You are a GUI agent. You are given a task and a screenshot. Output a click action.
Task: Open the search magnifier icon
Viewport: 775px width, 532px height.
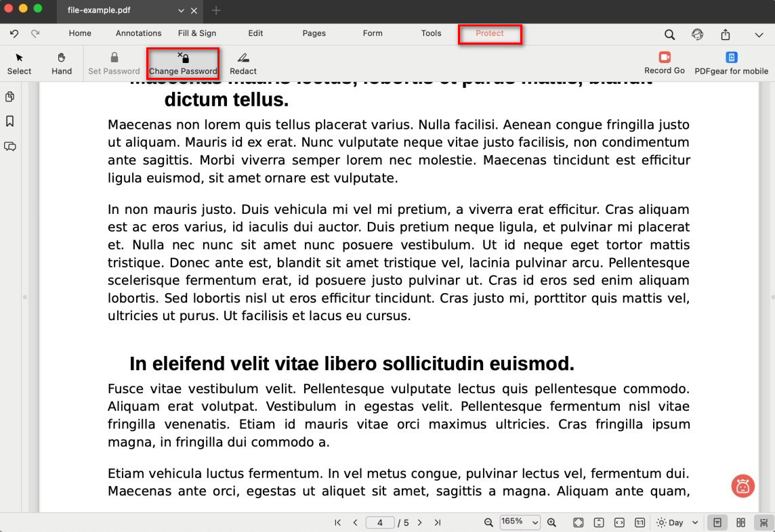[x=669, y=35]
